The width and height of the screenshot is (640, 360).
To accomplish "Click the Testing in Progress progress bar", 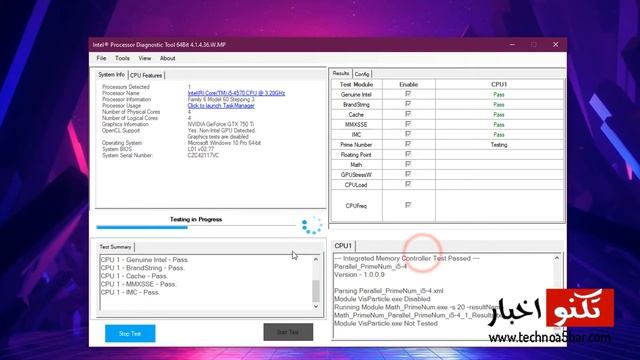I will point(196,227).
